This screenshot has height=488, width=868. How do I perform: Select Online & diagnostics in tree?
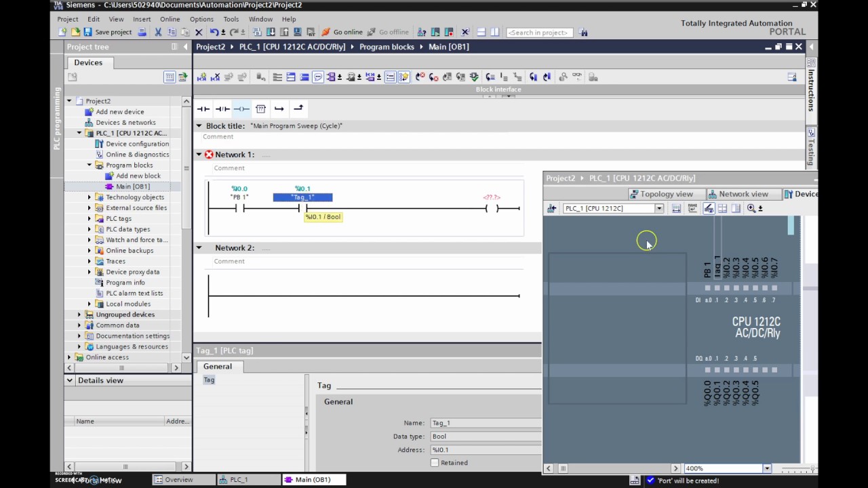coord(137,155)
